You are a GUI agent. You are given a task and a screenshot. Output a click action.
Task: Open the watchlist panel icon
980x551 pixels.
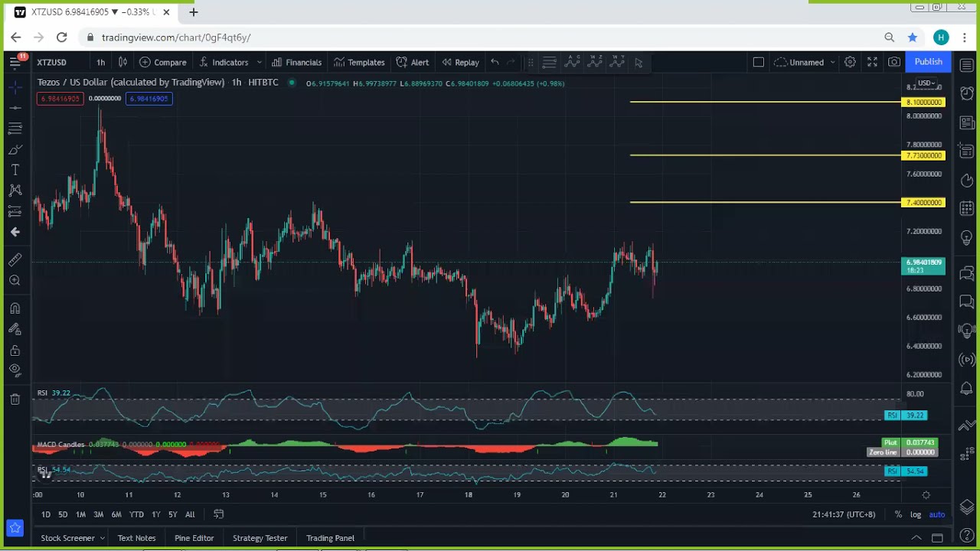click(x=966, y=65)
